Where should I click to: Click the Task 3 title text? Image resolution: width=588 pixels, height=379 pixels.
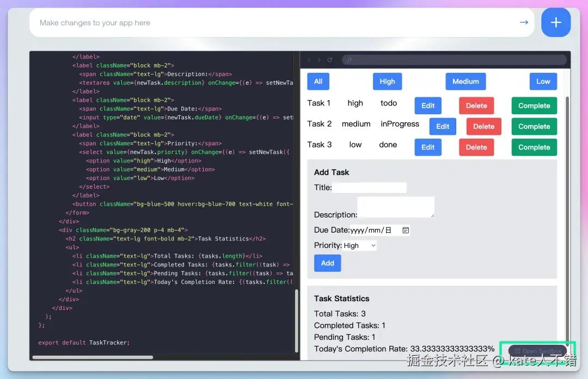pos(320,145)
